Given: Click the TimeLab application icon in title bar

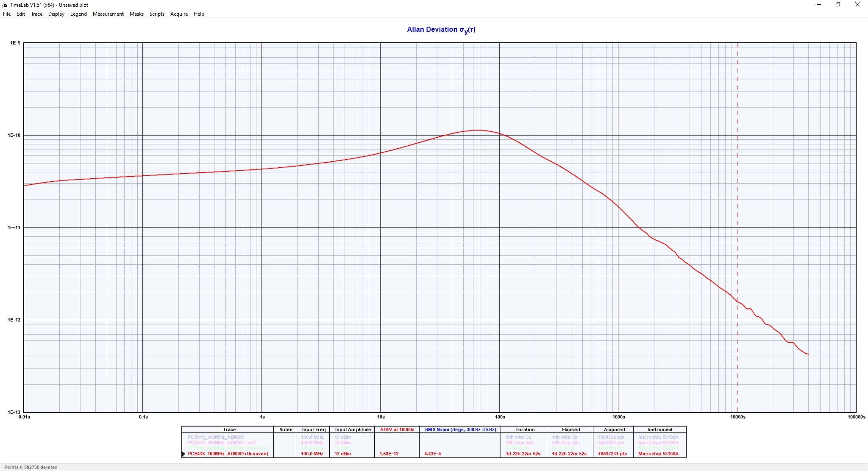Looking at the screenshot, I should (5, 5).
